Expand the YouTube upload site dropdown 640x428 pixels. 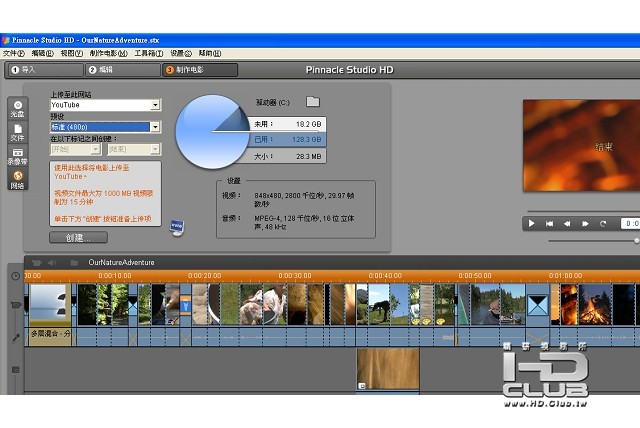(x=155, y=105)
